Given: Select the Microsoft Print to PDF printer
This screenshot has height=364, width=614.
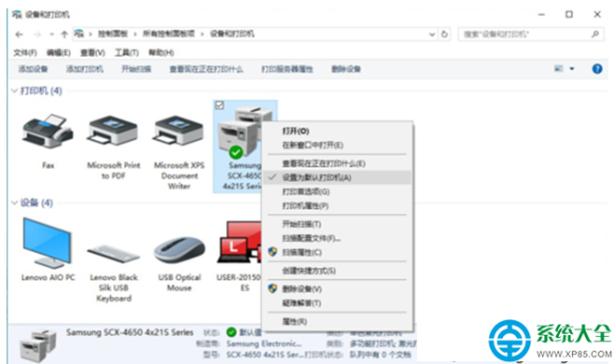Looking at the screenshot, I should [x=113, y=132].
